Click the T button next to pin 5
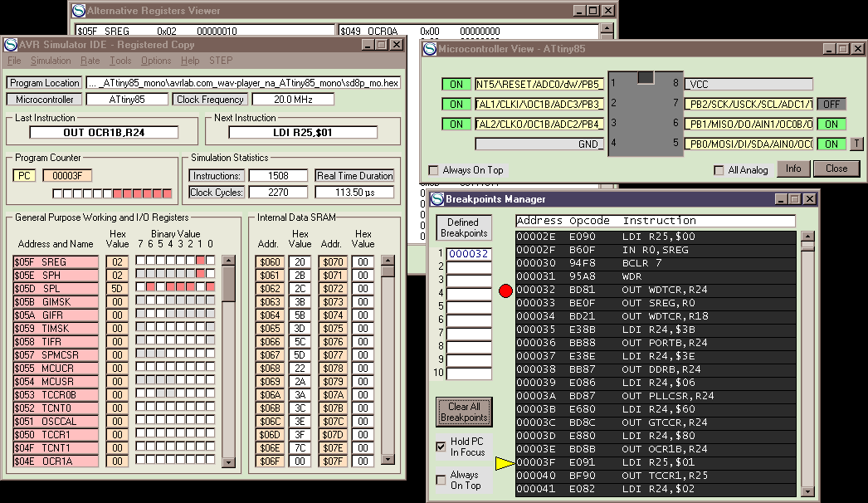The height and width of the screenshot is (503, 868). tap(856, 144)
